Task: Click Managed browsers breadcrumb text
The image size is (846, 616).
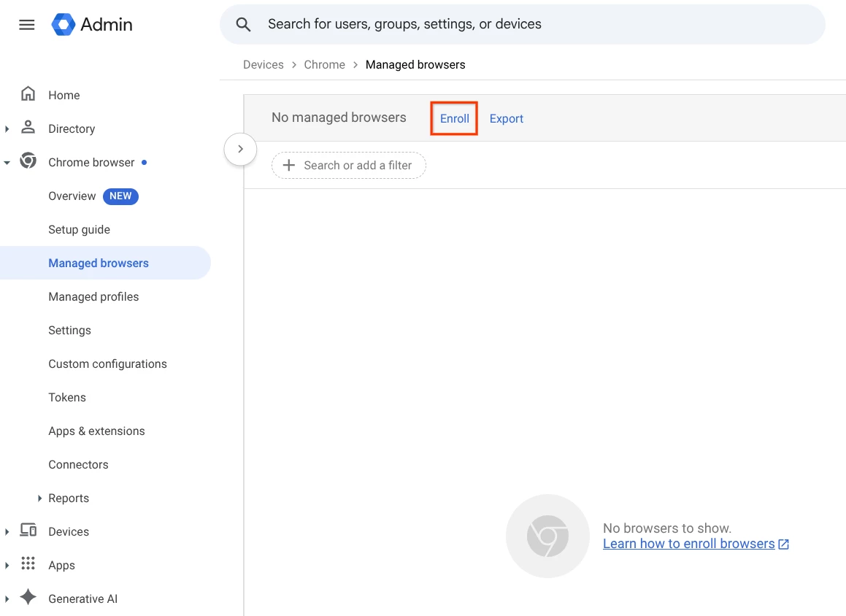Action: click(x=415, y=65)
